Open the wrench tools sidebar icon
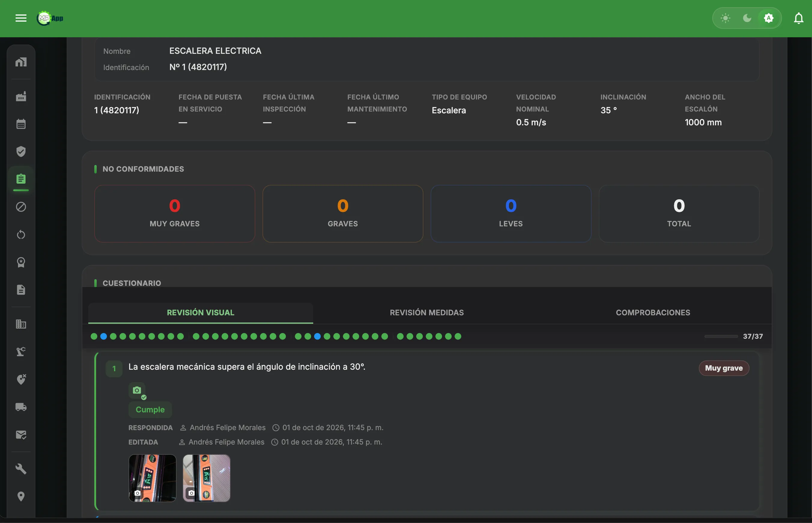 21,469
